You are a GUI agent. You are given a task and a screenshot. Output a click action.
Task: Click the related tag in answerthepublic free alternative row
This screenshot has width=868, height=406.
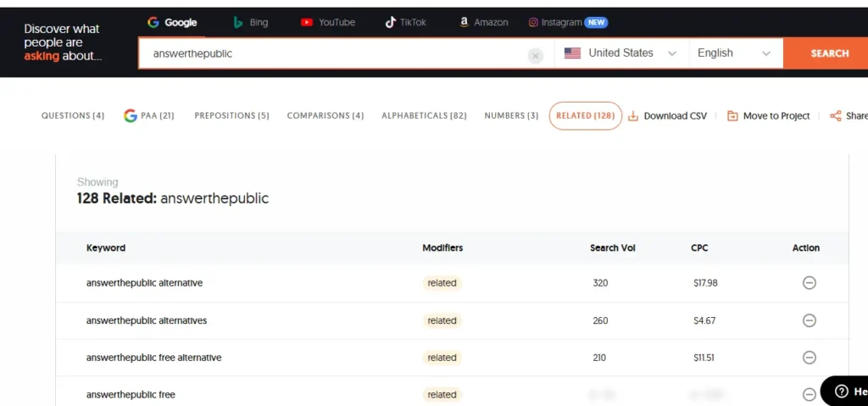coord(442,358)
